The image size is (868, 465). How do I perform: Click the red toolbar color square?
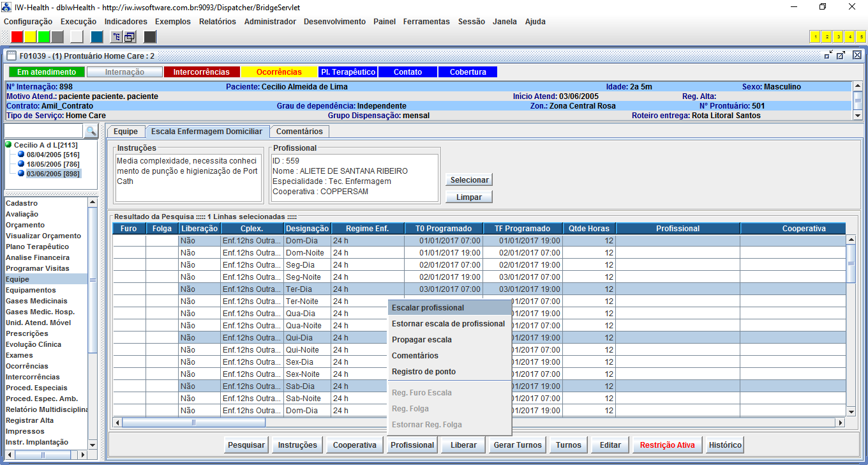tap(17, 36)
